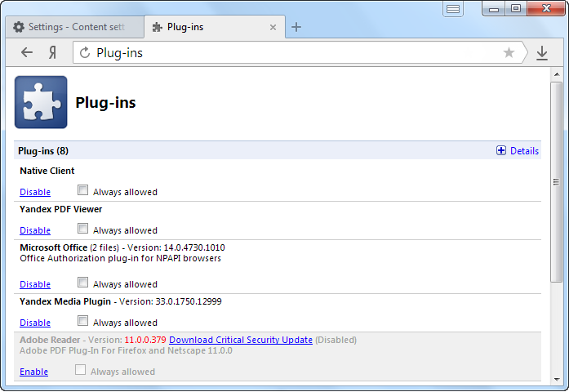This screenshot has width=569, height=392.
Task: Reload the Plug-ins page
Action: (x=85, y=52)
